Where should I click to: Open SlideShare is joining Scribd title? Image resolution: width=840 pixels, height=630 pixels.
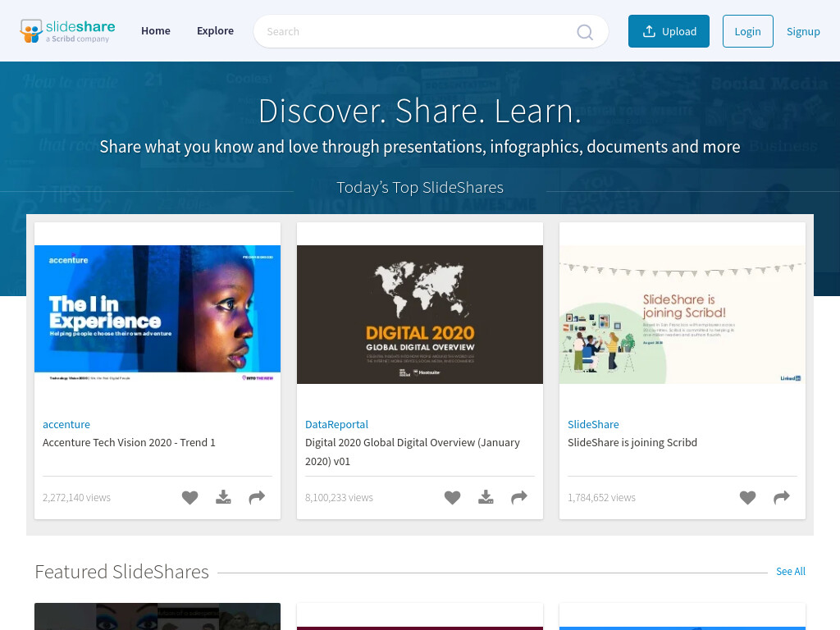click(632, 442)
